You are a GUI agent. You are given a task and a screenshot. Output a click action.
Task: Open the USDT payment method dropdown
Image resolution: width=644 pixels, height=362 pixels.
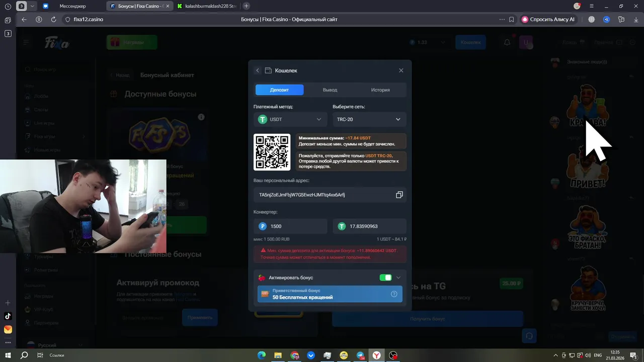pyautogui.click(x=290, y=119)
